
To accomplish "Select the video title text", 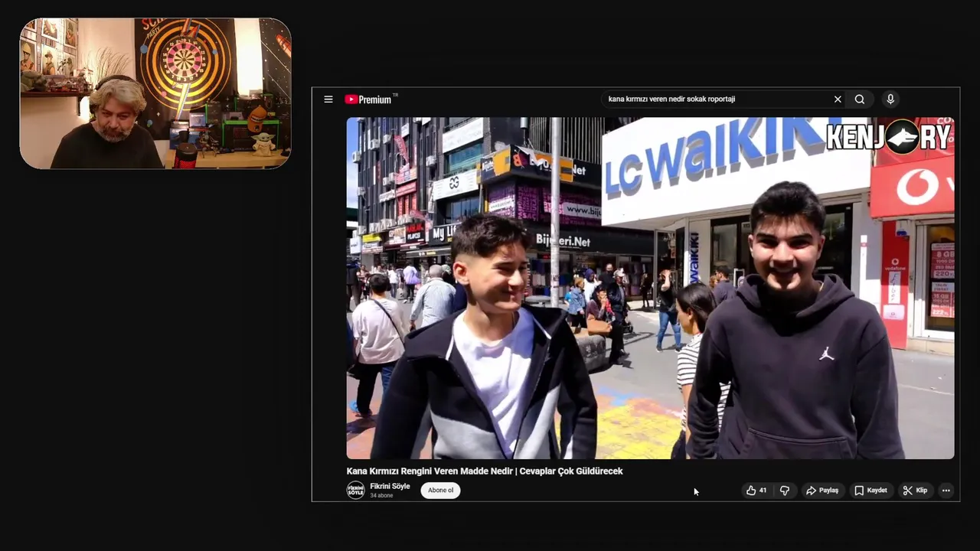I will (x=485, y=471).
